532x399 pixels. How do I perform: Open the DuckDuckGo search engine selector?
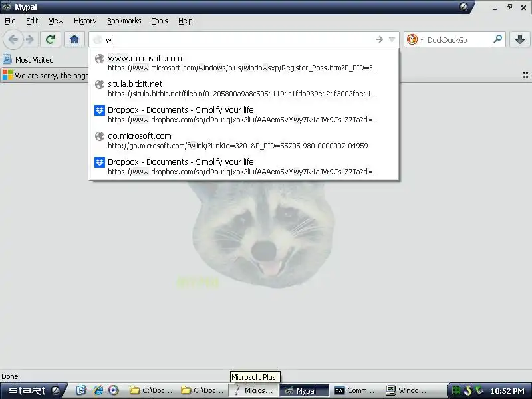pyautogui.click(x=416, y=39)
